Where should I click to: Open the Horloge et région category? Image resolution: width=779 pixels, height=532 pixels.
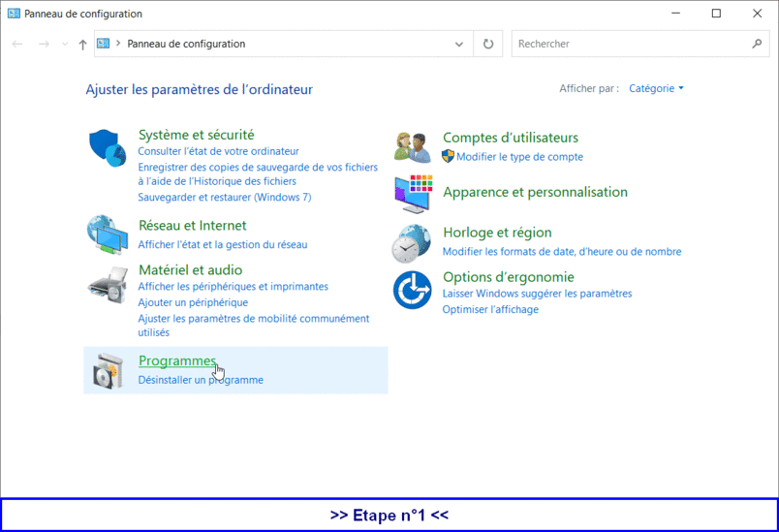pos(497,233)
